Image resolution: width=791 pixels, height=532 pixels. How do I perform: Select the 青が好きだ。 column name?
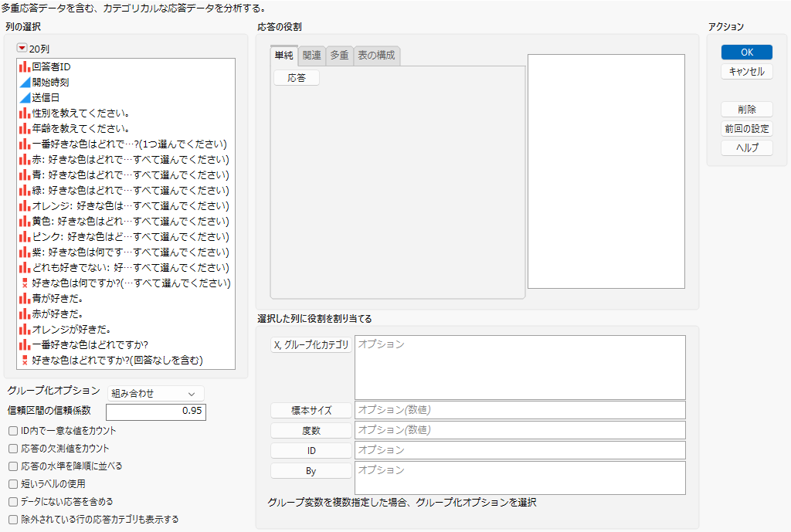coord(57,299)
